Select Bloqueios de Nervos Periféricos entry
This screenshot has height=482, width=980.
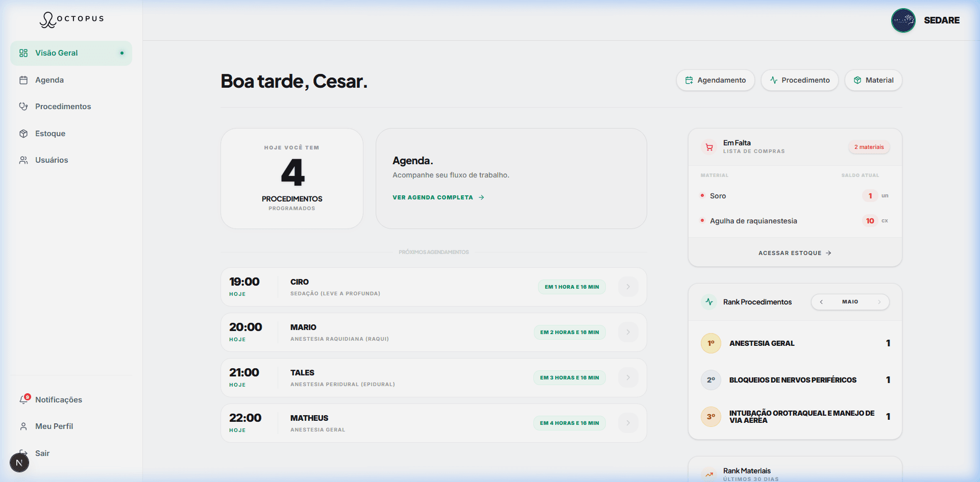click(x=795, y=380)
